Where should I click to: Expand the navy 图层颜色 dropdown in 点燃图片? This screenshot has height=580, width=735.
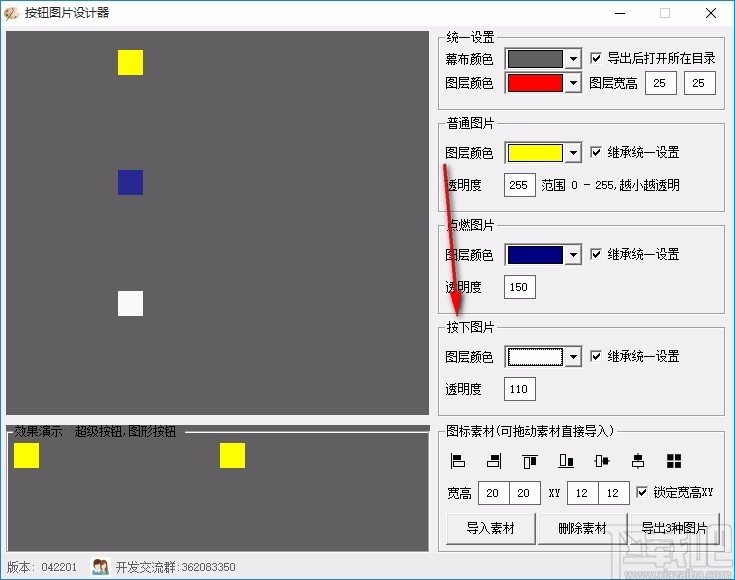(x=573, y=255)
